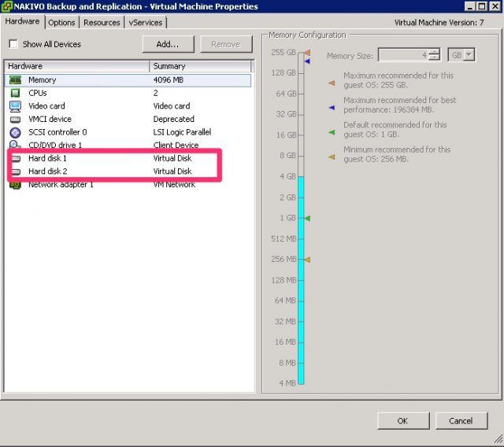The width and height of the screenshot is (504, 447).
Task: Toggle the Show All Devices checkbox
Action: point(13,44)
